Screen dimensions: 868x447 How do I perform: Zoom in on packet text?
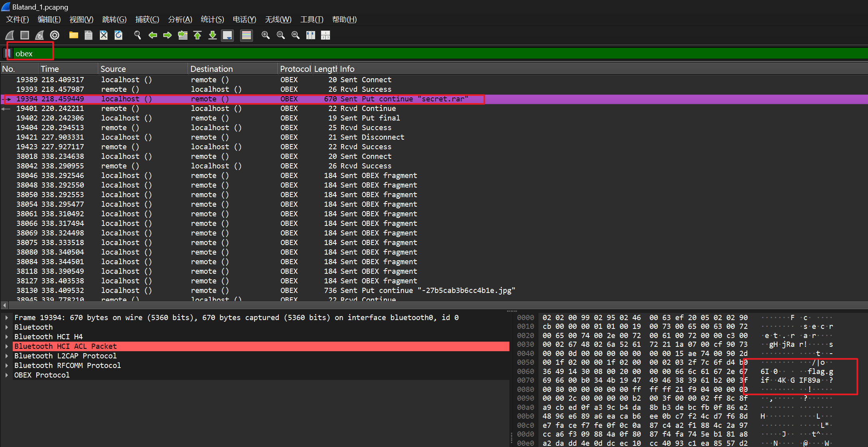(265, 35)
